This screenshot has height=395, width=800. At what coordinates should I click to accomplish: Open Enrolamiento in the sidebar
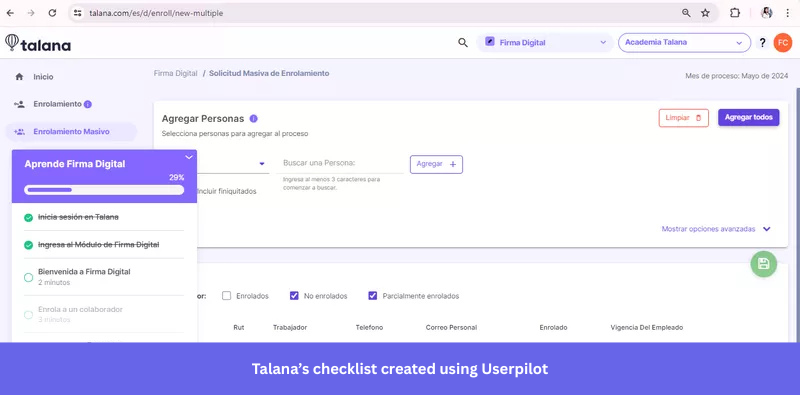point(57,104)
